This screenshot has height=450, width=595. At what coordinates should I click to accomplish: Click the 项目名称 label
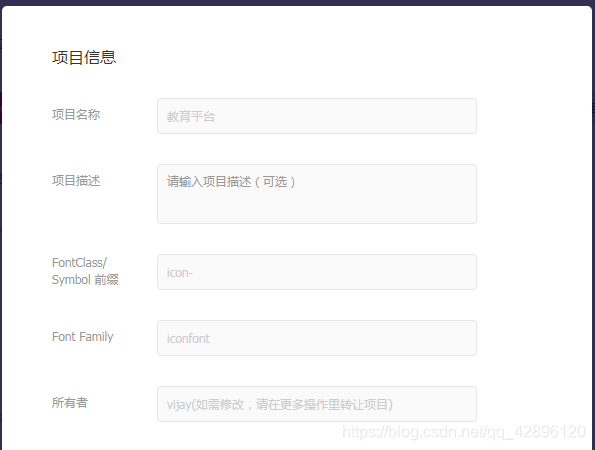coord(76,115)
